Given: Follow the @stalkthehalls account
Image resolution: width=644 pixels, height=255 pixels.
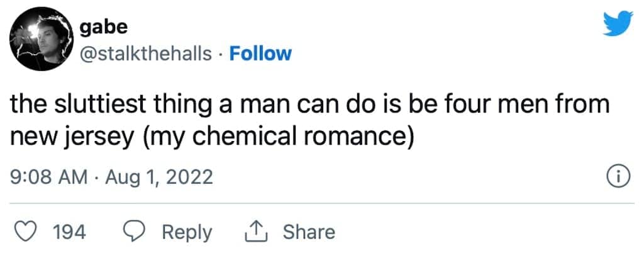Looking at the screenshot, I should tap(260, 54).
